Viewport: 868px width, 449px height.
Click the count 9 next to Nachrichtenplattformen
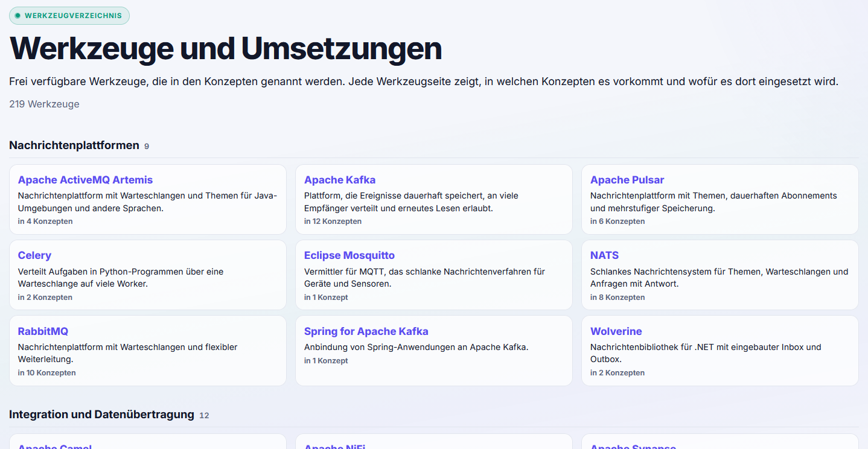(147, 146)
